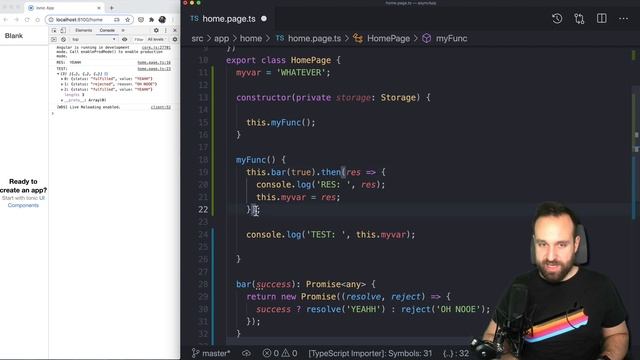Click line number 22 in the gutter
640x360 pixels.
point(203,209)
